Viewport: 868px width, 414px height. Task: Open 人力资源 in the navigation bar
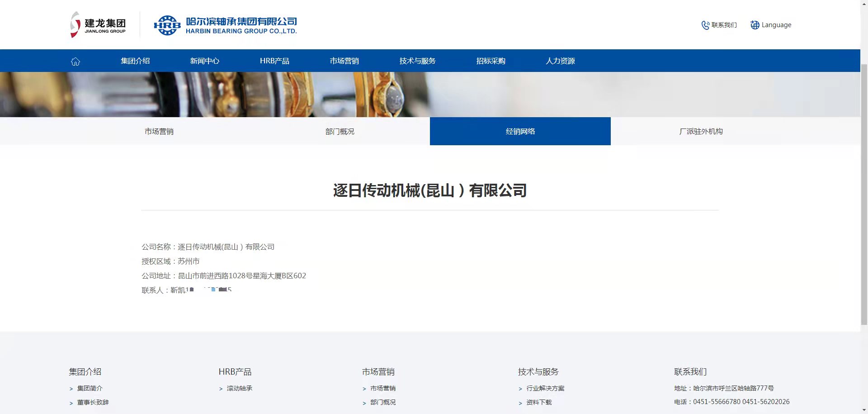click(x=560, y=61)
